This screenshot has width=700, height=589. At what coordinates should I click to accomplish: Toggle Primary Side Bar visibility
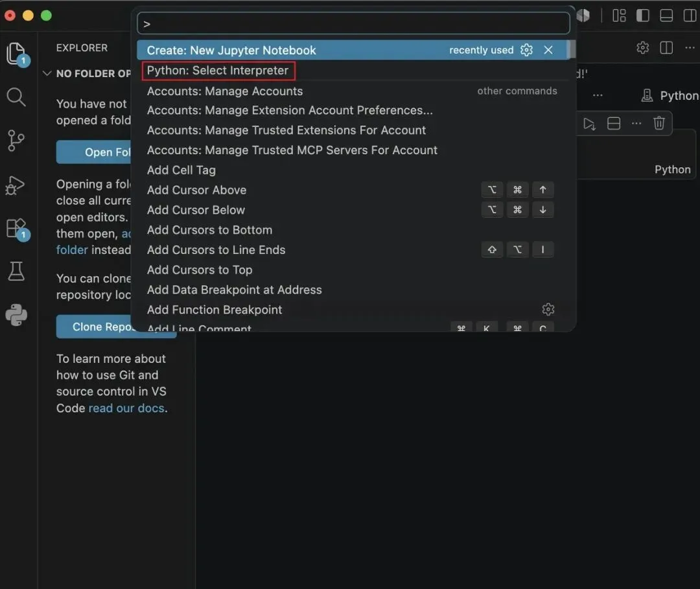click(x=642, y=16)
